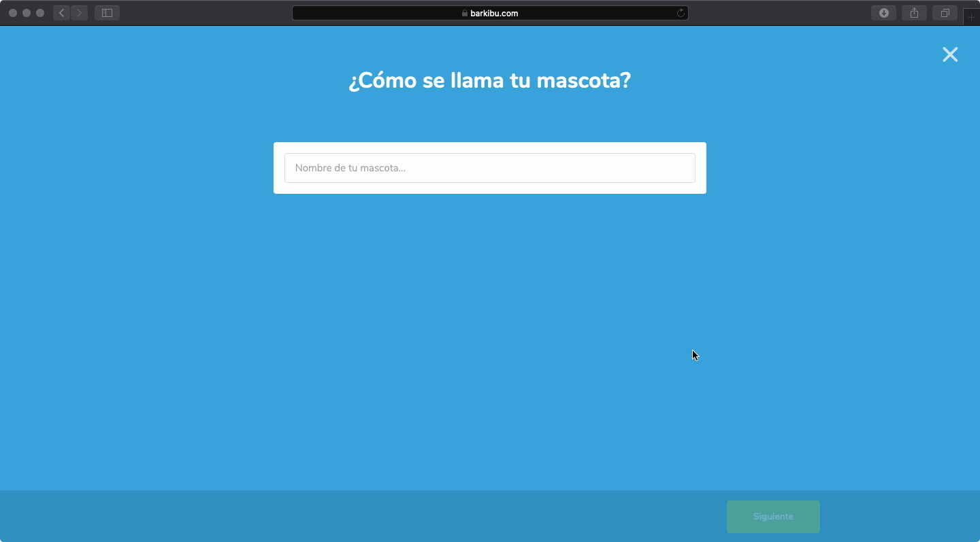The height and width of the screenshot is (542, 980).
Task: Open the Safari downloads list
Action: click(883, 13)
